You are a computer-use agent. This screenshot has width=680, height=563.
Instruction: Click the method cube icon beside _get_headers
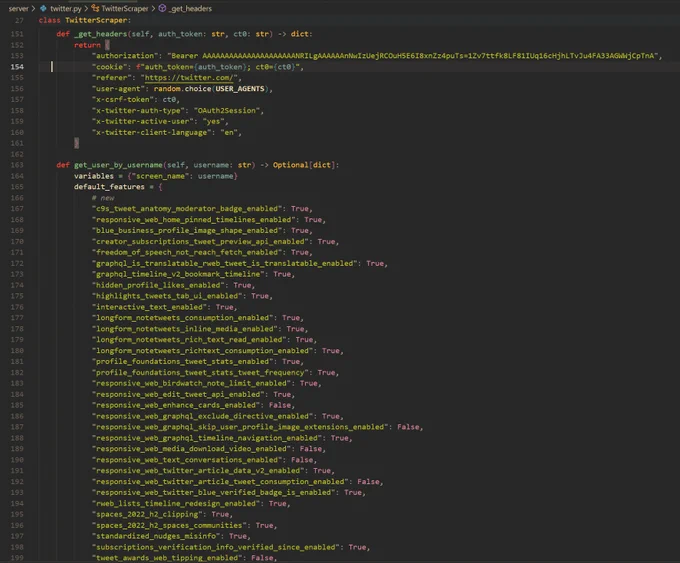[162, 8]
